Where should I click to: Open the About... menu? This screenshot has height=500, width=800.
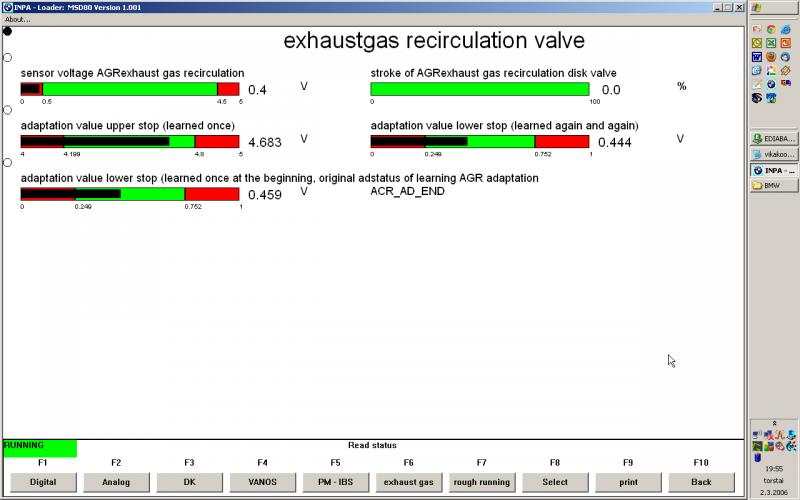point(17,19)
